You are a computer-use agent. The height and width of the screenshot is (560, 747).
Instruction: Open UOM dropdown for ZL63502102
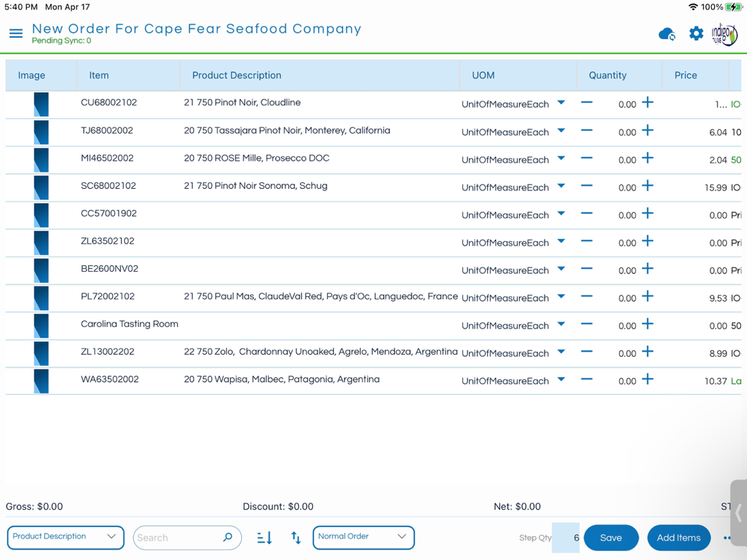tap(561, 240)
